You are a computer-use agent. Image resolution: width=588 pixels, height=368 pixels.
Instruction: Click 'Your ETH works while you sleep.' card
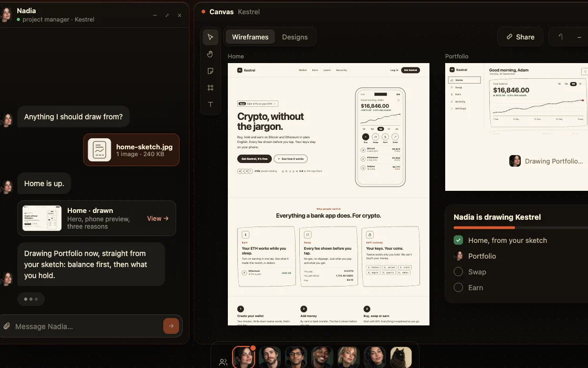[x=266, y=257]
